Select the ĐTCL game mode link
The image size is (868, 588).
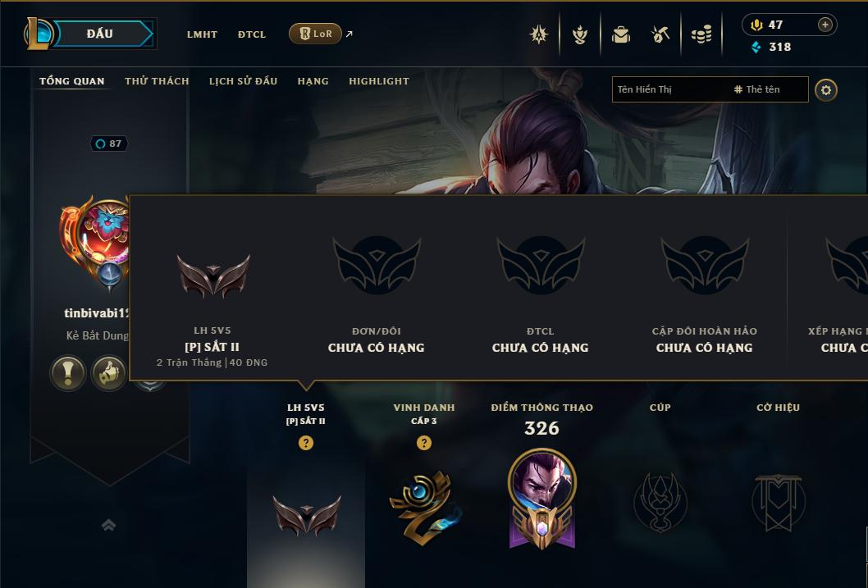pos(252,34)
